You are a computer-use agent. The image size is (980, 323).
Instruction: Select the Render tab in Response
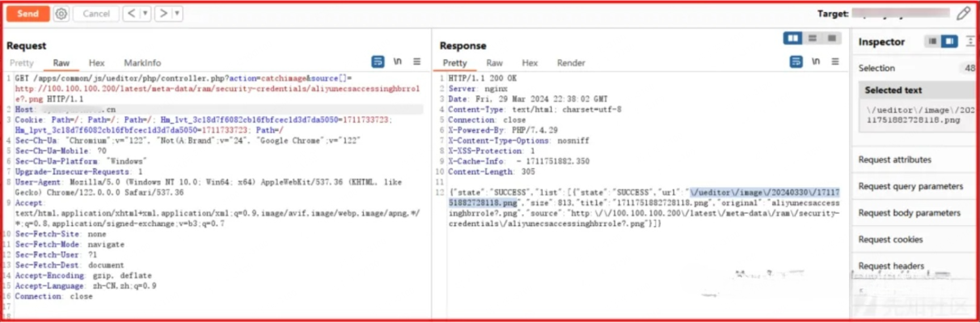571,63
